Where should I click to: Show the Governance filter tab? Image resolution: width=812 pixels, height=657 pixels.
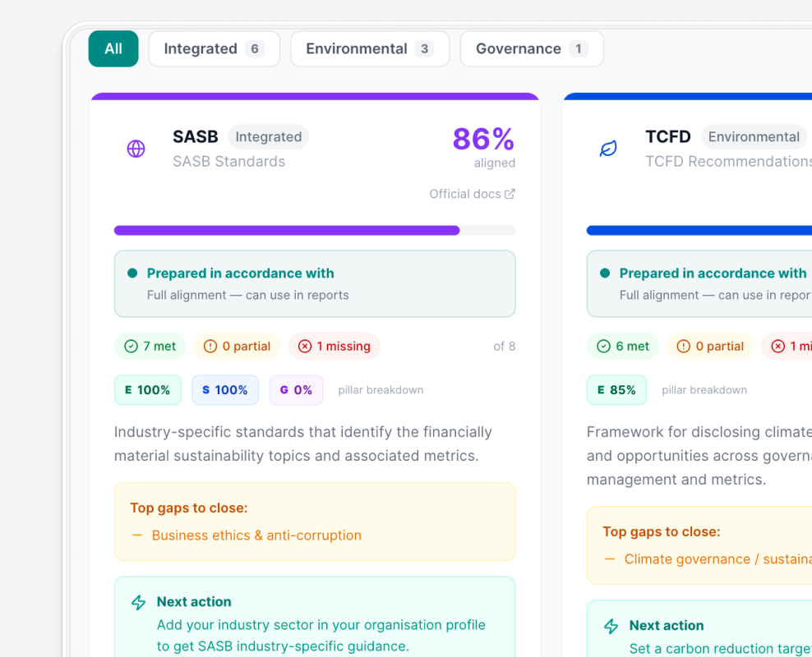click(532, 48)
